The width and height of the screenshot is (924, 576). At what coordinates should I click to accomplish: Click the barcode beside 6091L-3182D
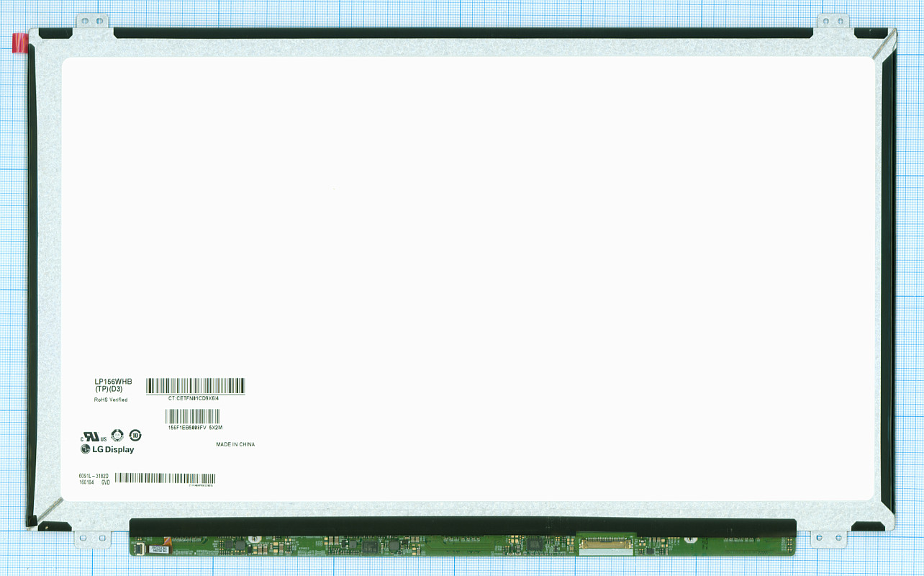(166, 478)
